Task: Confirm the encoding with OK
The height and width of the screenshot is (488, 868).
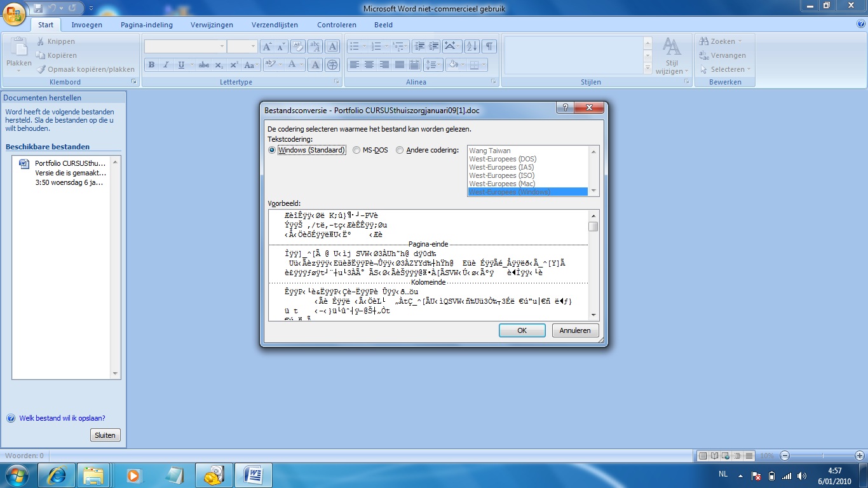Action: pos(522,330)
